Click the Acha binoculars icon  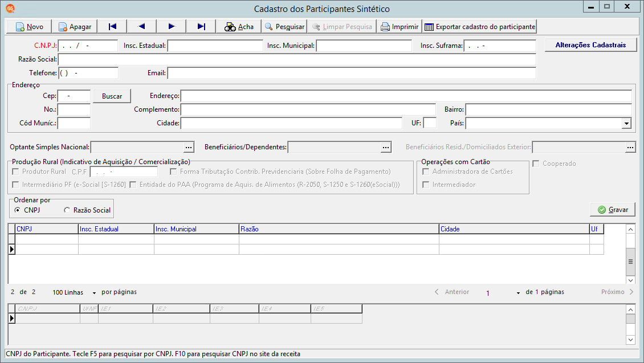point(230,27)
